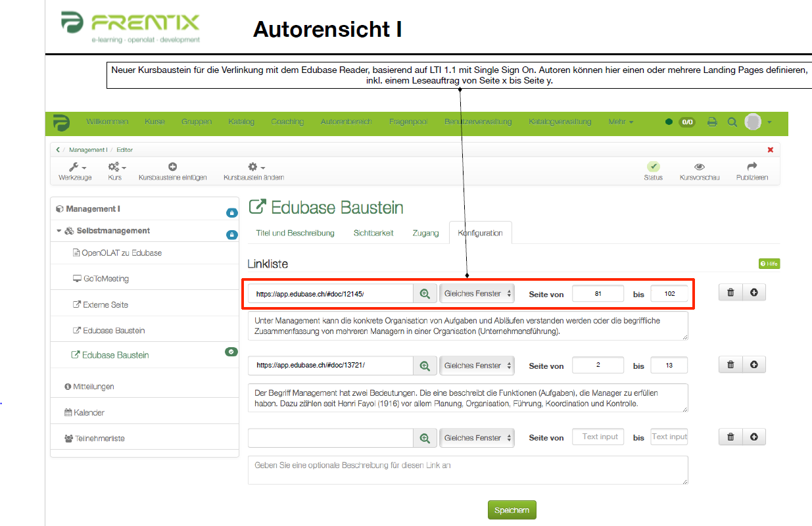
Task: Click the bis field showing 13
Action: click(669, 366)
